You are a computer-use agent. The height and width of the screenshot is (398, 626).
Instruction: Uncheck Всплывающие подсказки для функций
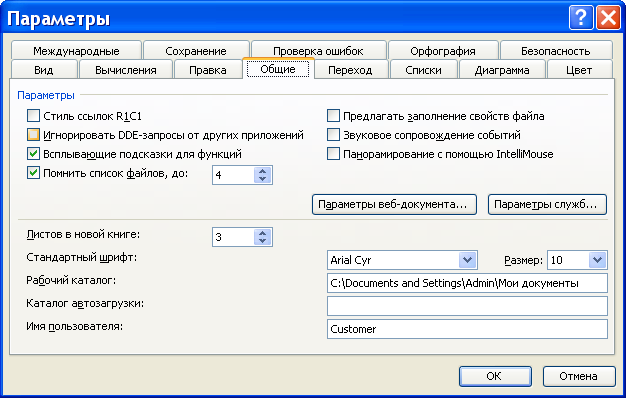34,154
